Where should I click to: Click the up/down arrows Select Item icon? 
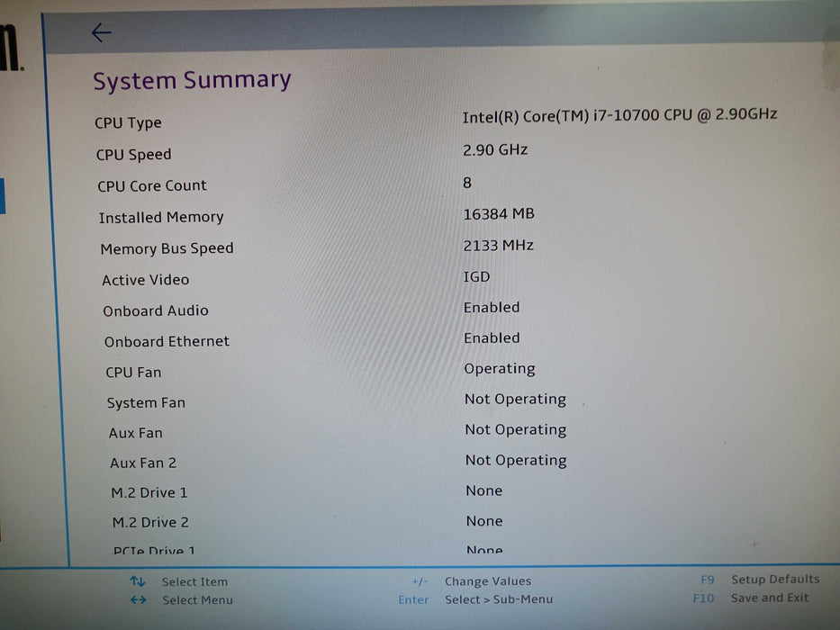[x=138, y=581]
